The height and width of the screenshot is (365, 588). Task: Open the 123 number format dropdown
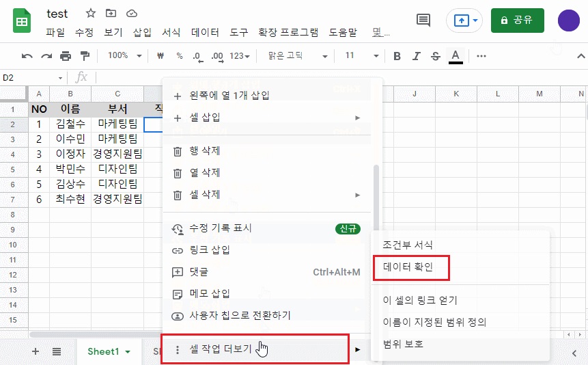[240, 56]
